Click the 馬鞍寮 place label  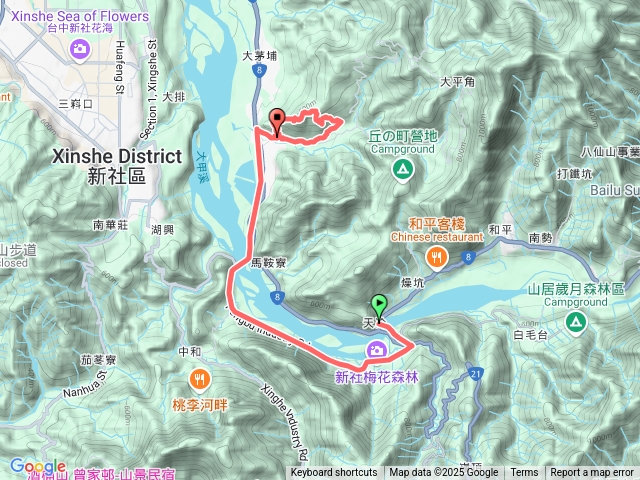pos(269,263)
